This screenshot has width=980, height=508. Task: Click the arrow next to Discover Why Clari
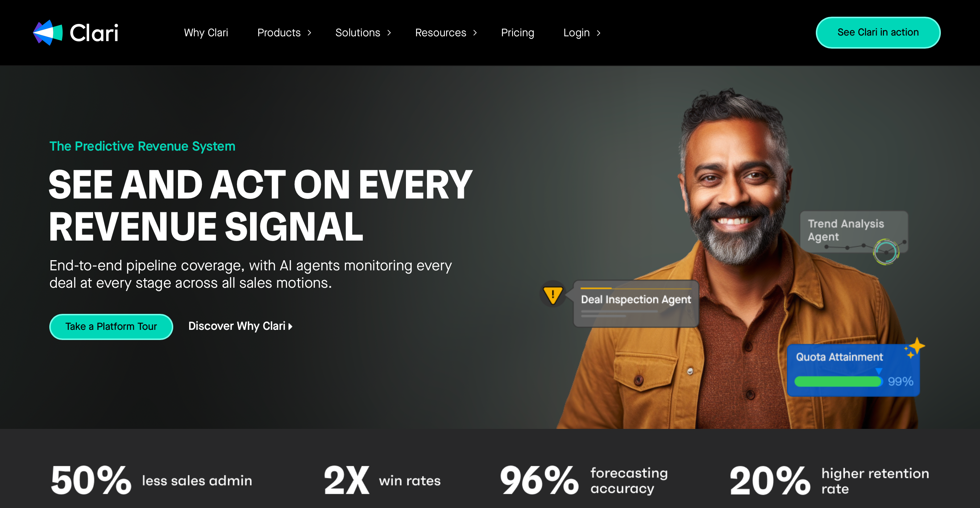coord(291,326)
